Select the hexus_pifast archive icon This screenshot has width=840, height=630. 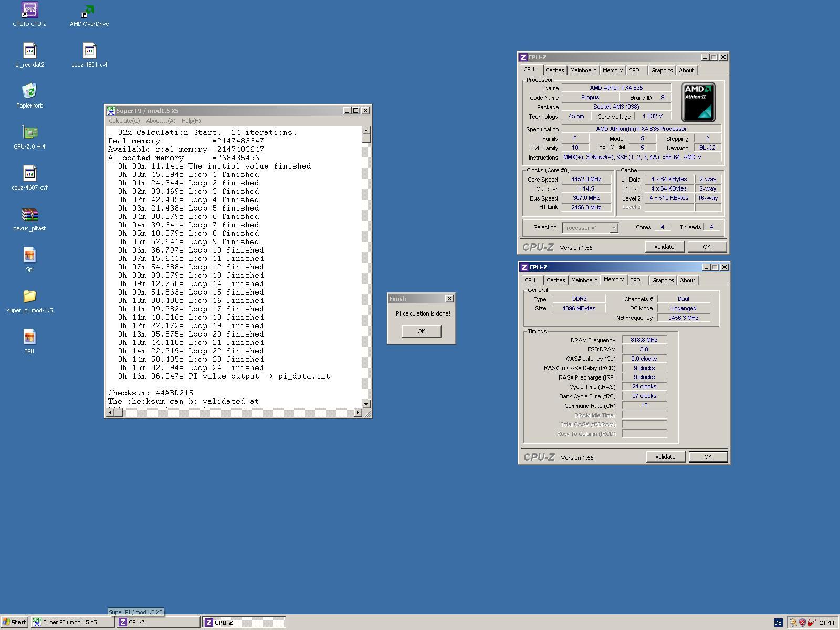tap(29, 219)
